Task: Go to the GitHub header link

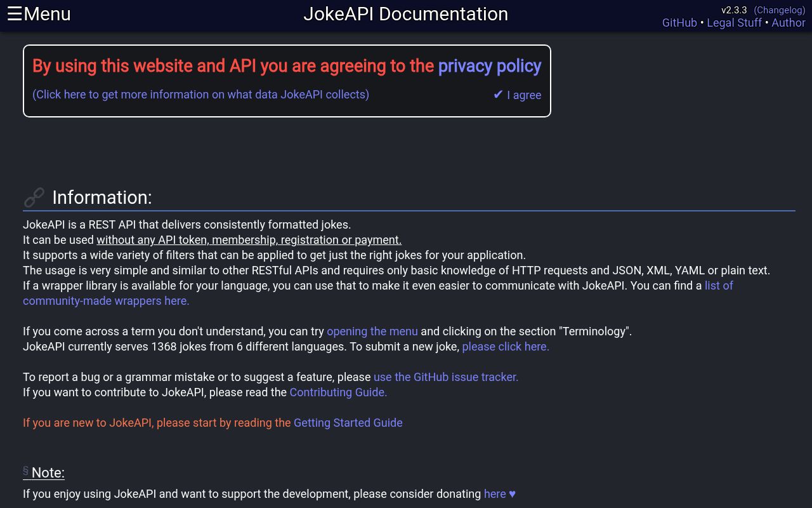Action: coord(679,23)
